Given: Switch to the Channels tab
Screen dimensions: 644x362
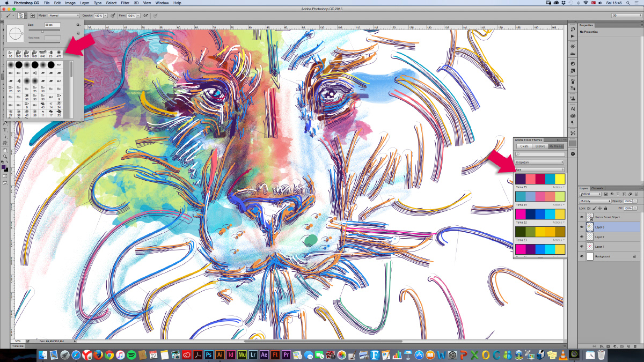Looking at the screenshot, I should (597, 188).
